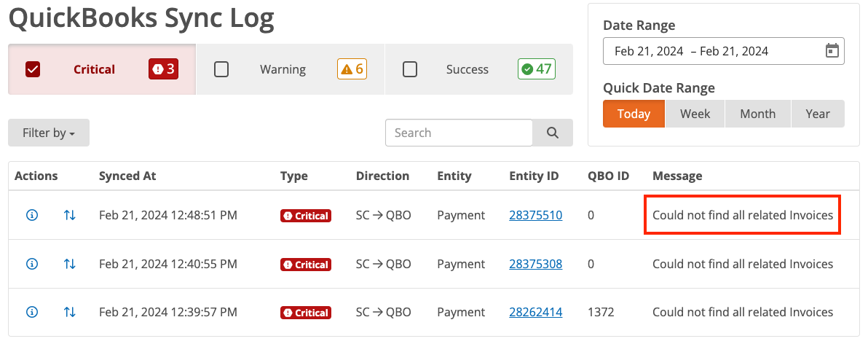Click the message in QBO ID 1372 row
868x344 pixels.
(x=743, y=313)
